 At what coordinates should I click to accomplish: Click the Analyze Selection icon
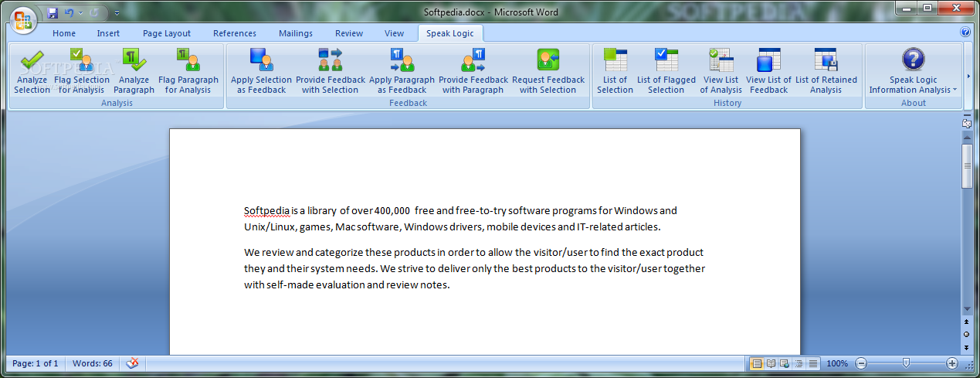(32, 60)
